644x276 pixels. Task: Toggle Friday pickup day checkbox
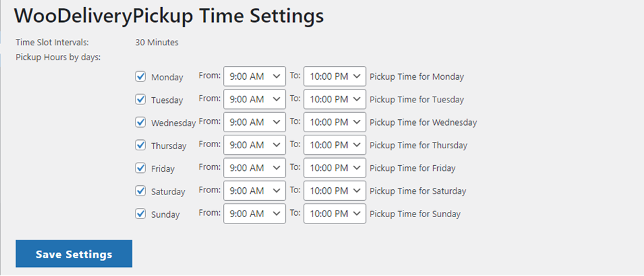[x=140, y=168]
